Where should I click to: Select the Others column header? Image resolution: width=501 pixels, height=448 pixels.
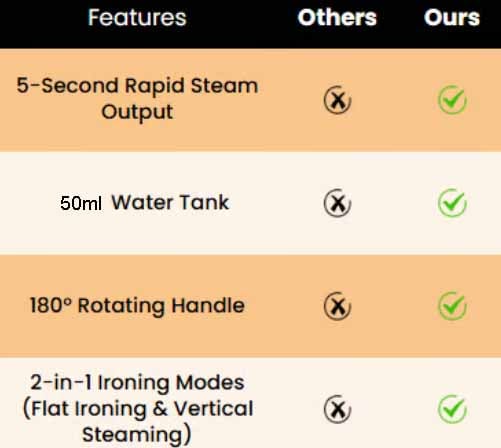(337, 17)
